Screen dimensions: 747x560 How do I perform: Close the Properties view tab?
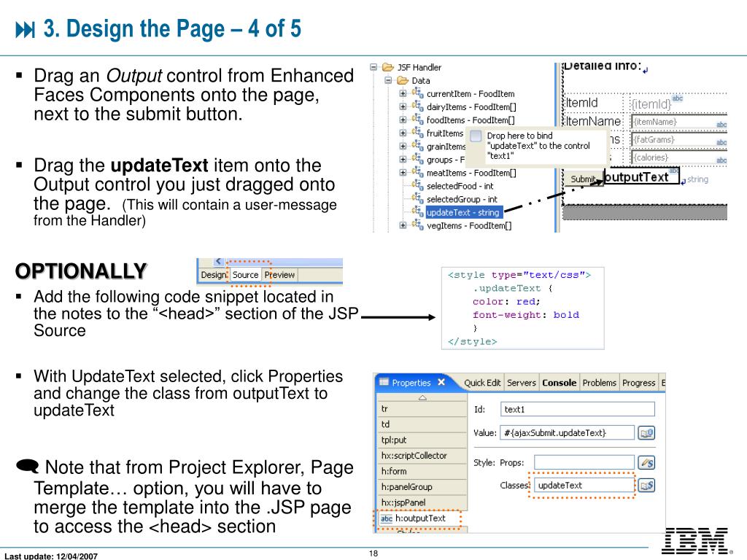pos(441,382)
